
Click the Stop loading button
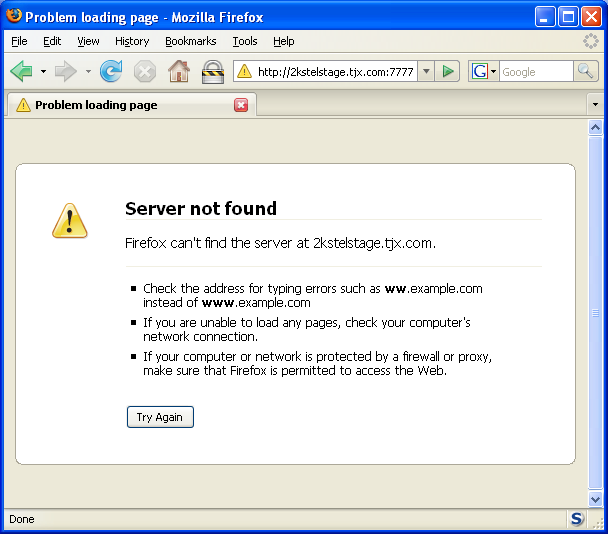[145, 72]
